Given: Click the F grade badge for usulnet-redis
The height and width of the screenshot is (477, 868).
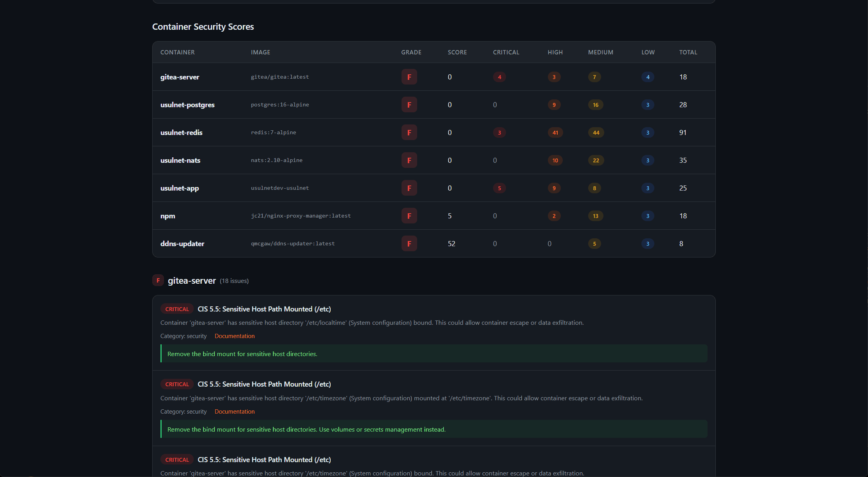Looking at the screenshot, I should pos(409,132).
